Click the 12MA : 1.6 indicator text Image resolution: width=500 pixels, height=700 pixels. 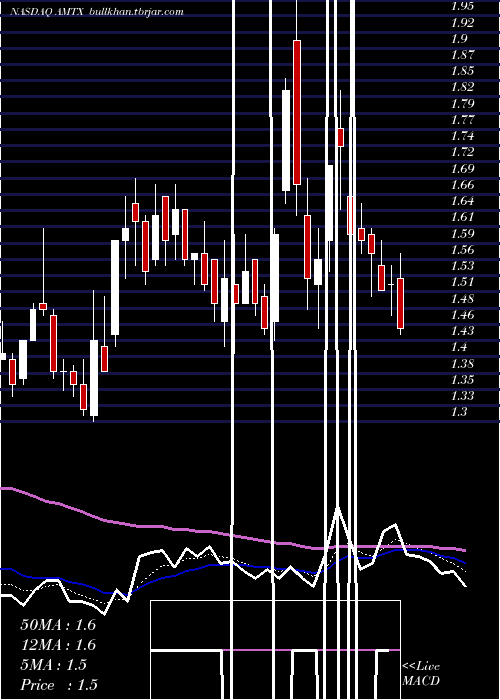pos(58,645)
